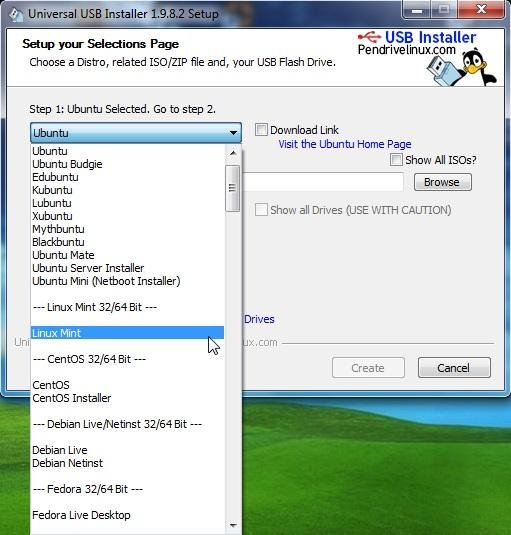
Task: Tick the Show All ISOs checkbox
Action: pos(396,160)
